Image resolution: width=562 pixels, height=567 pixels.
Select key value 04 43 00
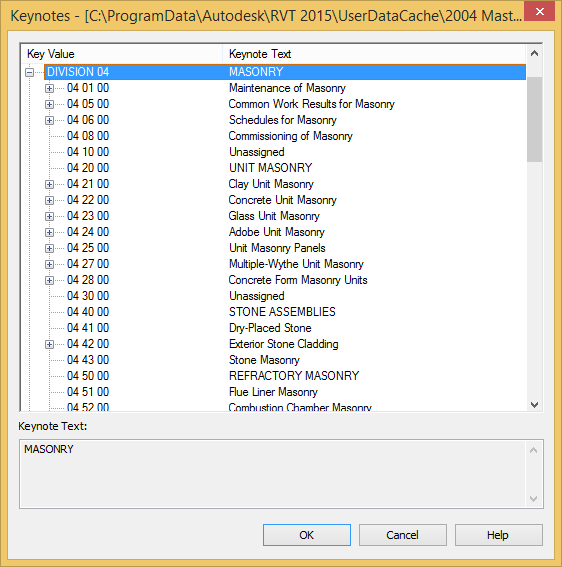88,360
